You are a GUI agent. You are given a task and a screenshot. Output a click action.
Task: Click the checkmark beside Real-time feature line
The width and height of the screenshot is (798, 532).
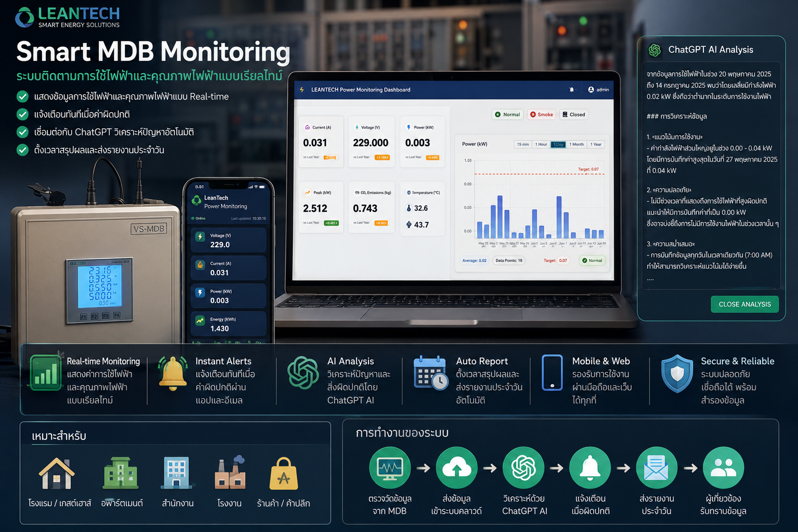pyautogui.click(x=22, y=97)
